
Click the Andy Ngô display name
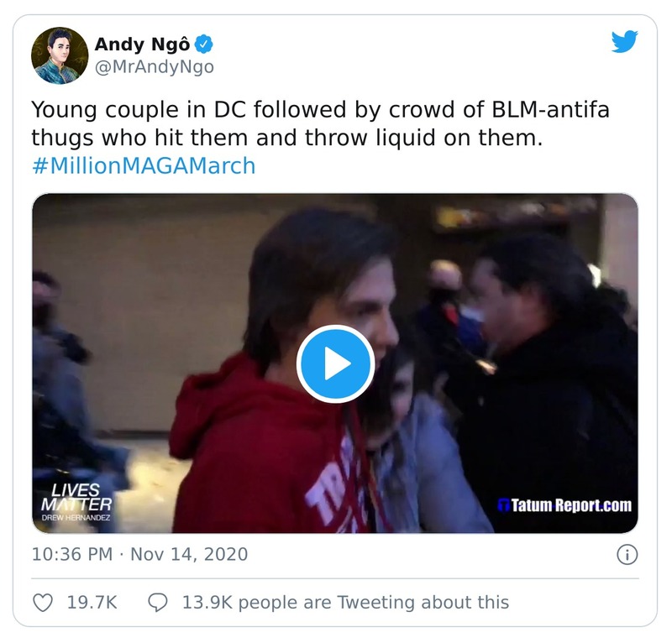pyautogui.click(x=142, y=44)
